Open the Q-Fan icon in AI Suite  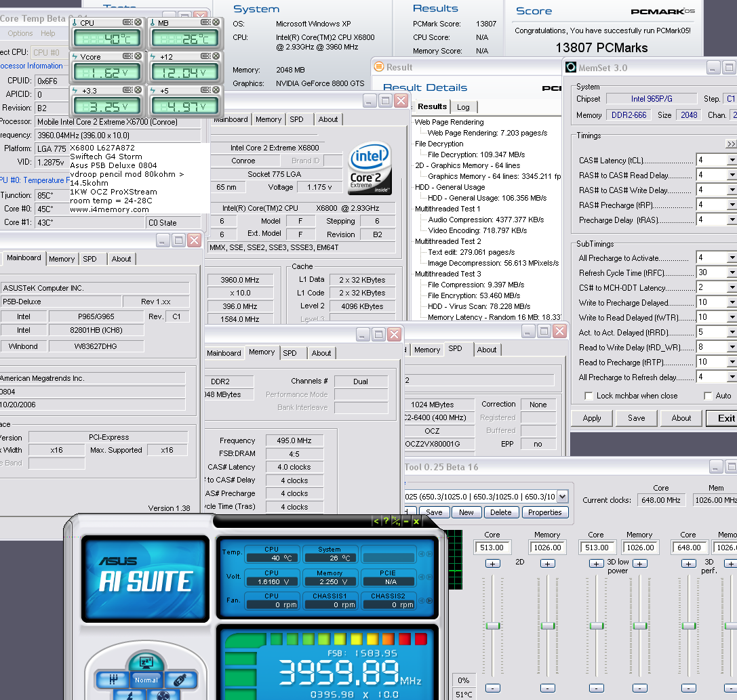[163, 695]
